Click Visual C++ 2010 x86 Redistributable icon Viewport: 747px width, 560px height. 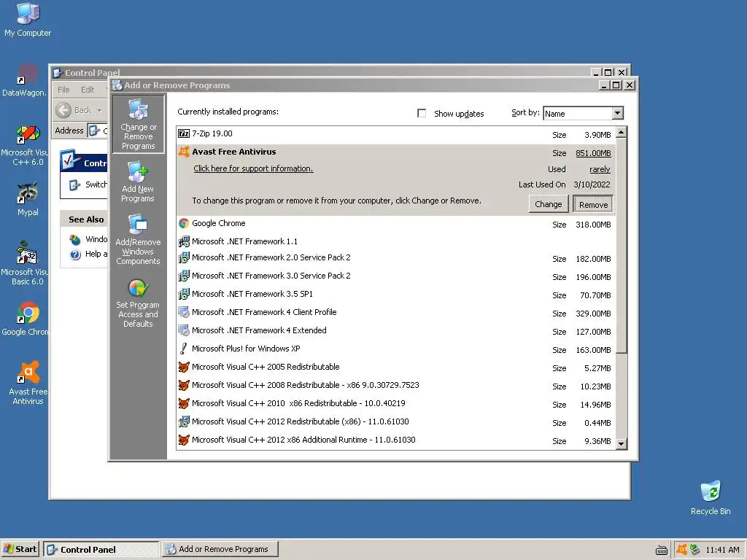point(183,403)
